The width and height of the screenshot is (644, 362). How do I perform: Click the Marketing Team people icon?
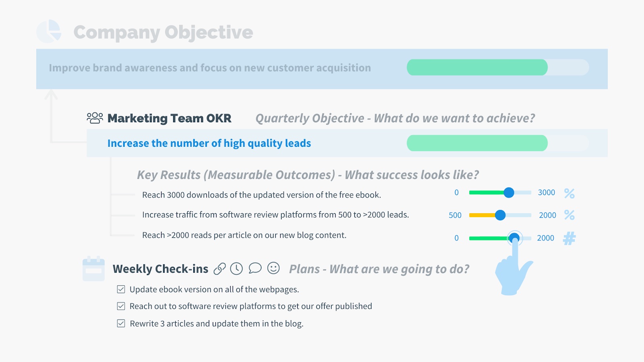coord(95,118)
